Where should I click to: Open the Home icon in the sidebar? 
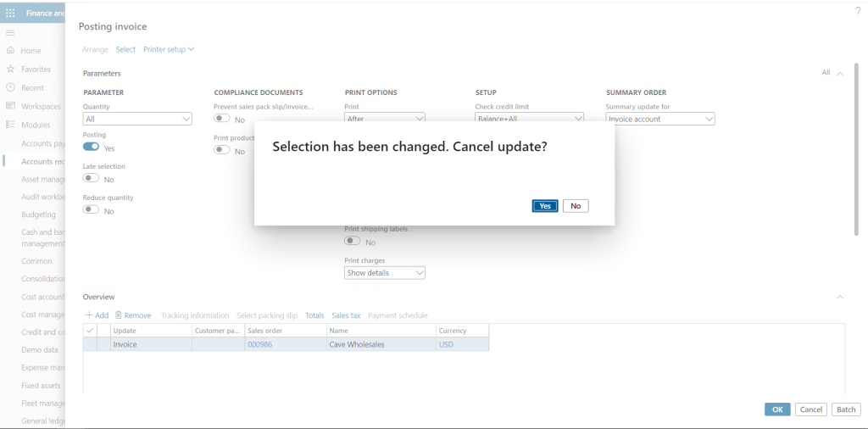point(10,50)
